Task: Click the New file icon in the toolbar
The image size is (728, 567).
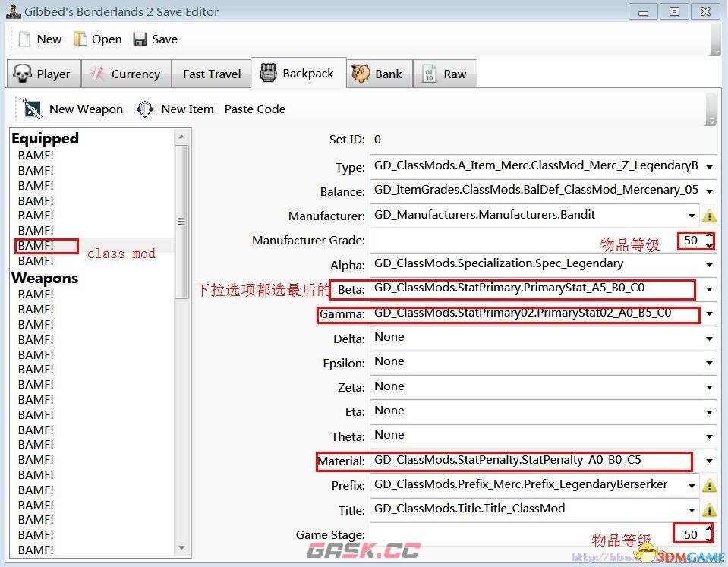Action: [24, 39]
